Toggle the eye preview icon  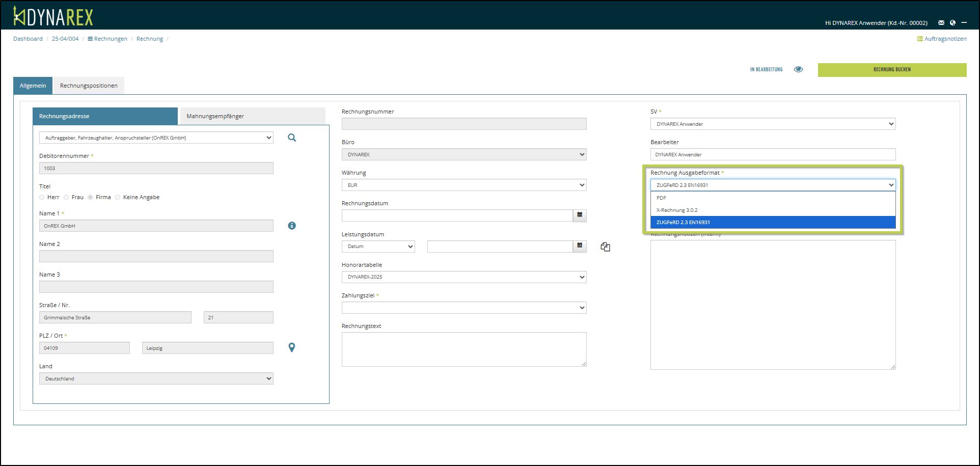[798, 69]
